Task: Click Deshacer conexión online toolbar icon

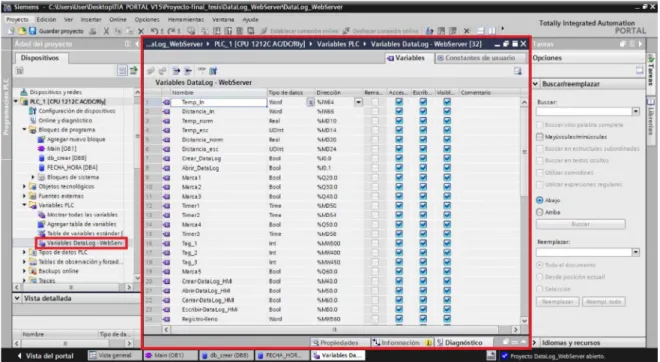Action: click(346, 31)
